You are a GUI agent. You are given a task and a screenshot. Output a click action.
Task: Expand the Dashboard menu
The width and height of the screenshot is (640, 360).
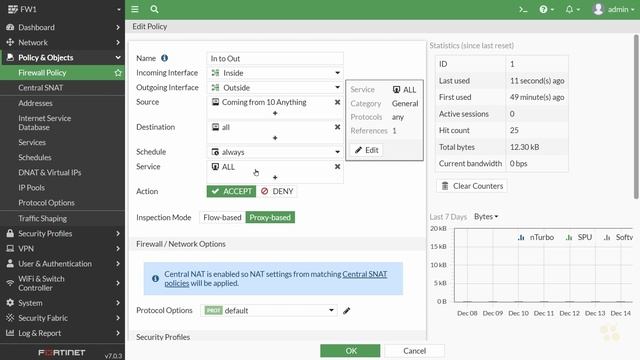point(62,27)
